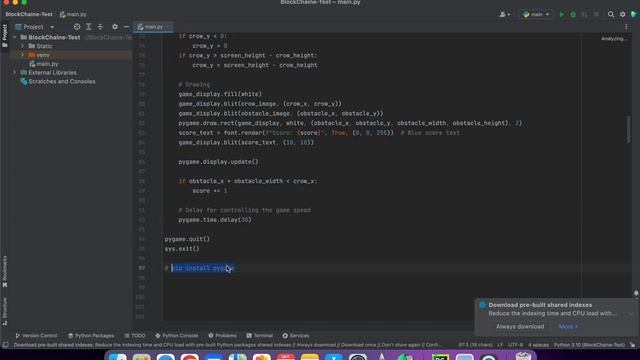Place the cursor on sys.exit() line
640x360 pixels.
pyautogui.click(x=182, y=249)
